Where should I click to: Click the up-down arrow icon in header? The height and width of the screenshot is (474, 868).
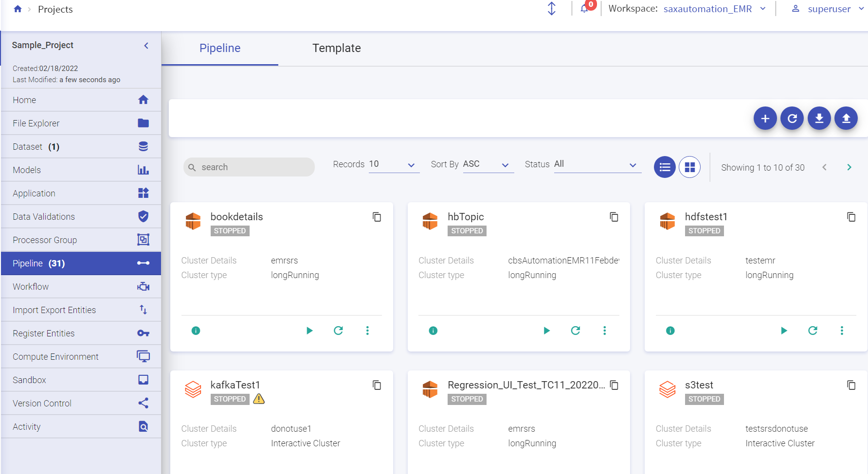tap(552, 8)
